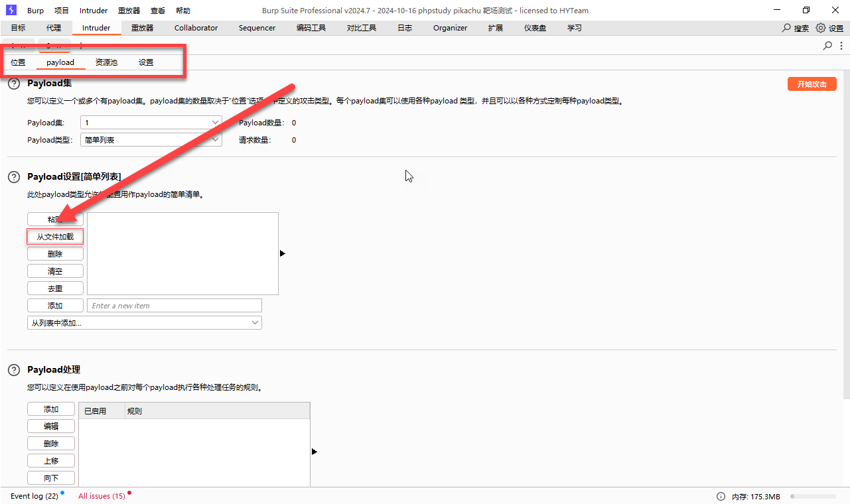Click the 编辑 button for processing rules
The width and height of the screenshot is (850, 504).
(x=51, y=426)
